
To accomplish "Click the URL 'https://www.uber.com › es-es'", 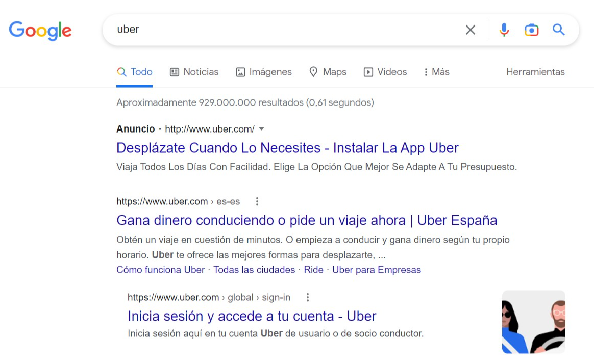I will tap(178, 201).
